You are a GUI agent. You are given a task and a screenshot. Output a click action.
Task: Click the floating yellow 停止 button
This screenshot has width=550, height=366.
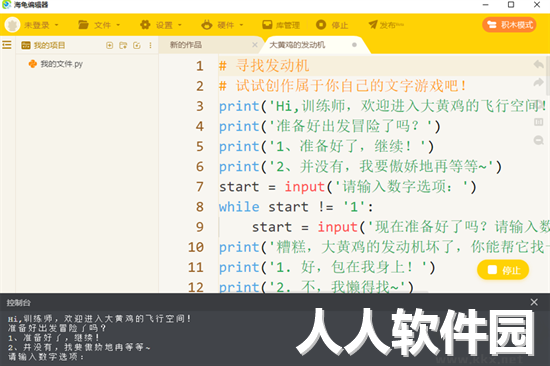(x=503, y=270)
